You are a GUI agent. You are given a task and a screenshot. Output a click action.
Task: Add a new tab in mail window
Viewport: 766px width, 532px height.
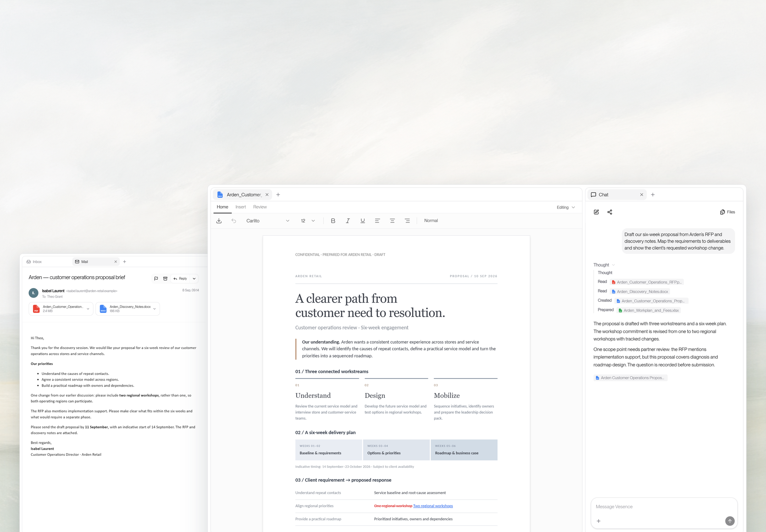pyautogui.click(x=124, y=262)
